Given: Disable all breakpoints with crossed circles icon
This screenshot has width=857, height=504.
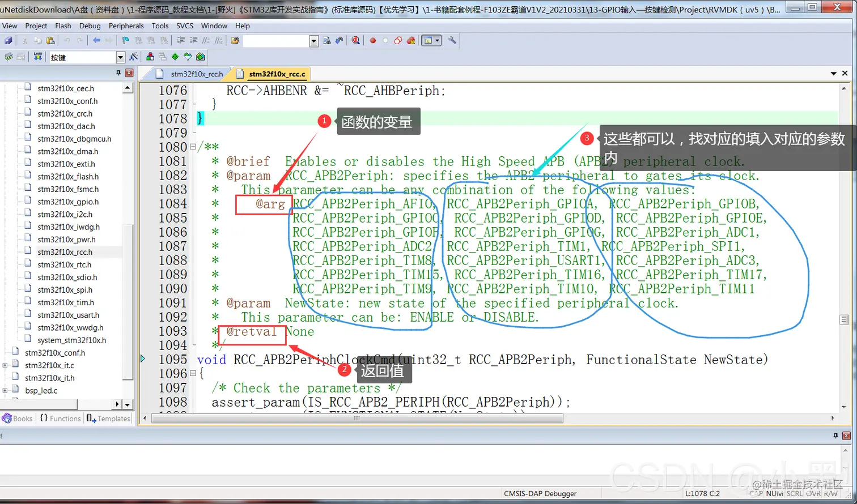Looking at the screenshot, I should click(x=398, y=41).
